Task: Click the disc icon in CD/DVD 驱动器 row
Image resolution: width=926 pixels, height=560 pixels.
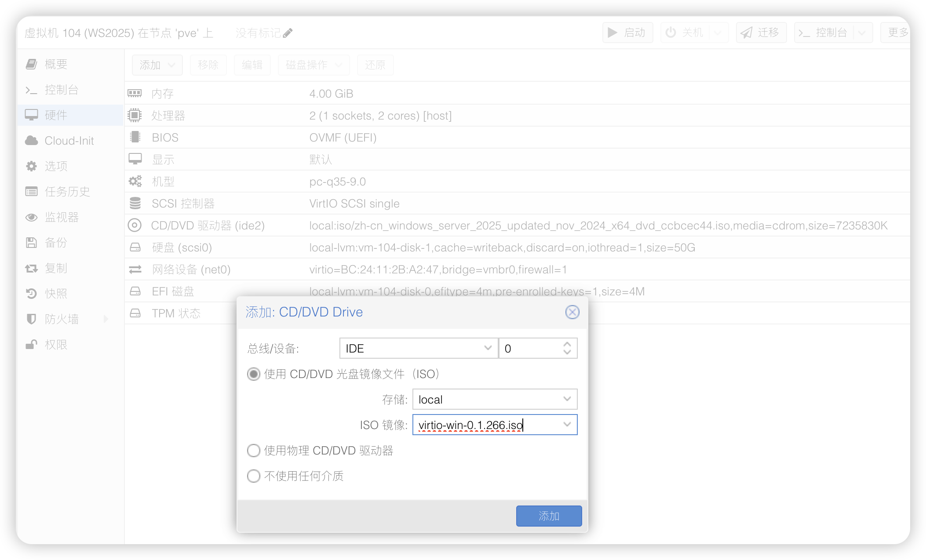Action: tap(135, 225)
